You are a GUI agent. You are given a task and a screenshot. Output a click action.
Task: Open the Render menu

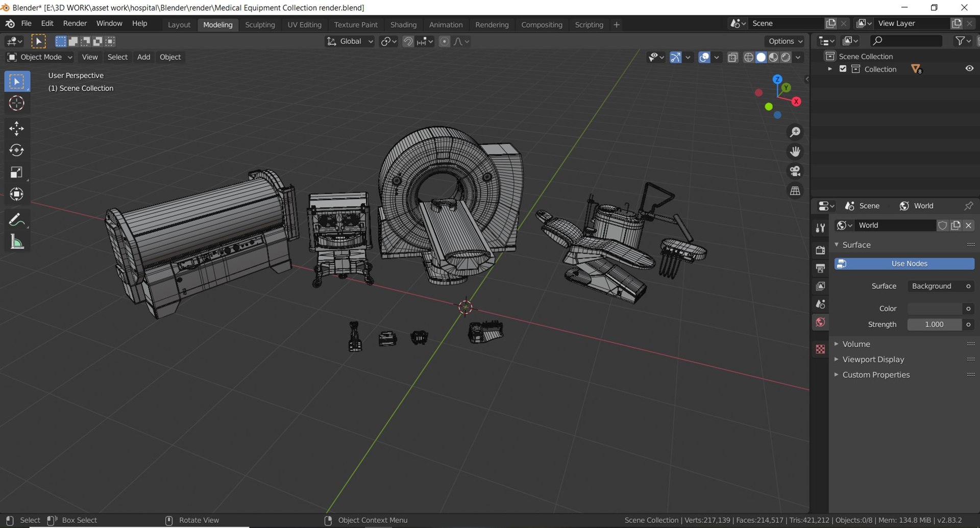[x=75, y=23]
